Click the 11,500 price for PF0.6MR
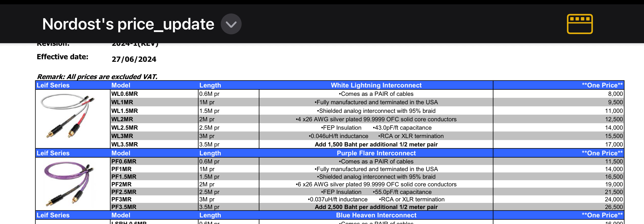 click(x=614, y=161)
